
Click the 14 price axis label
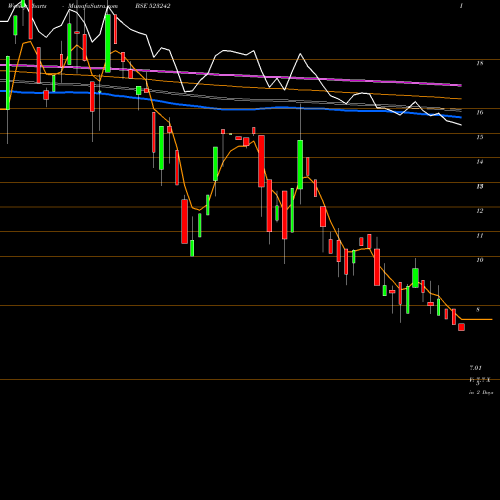tap(480, 162)
